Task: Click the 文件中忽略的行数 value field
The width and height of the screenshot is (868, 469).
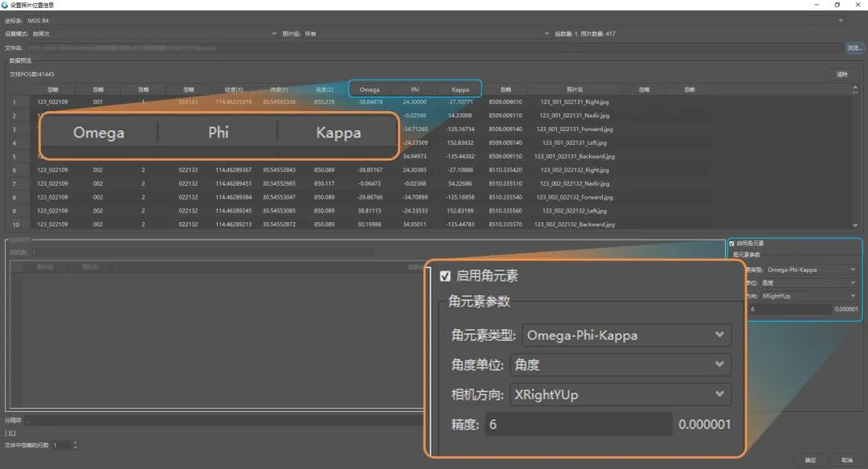Action: (x=62, y=445)
